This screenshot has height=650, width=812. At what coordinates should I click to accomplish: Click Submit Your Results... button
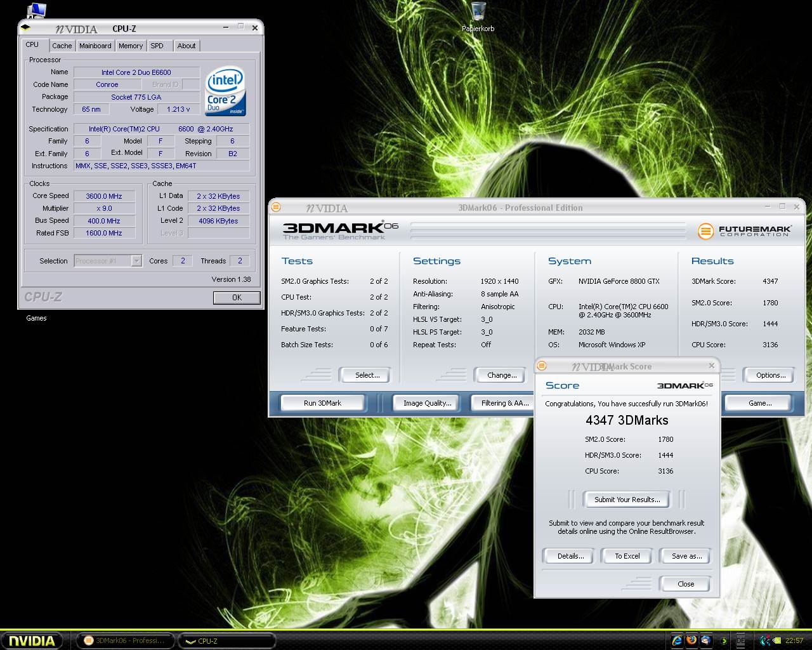[627, 500]
